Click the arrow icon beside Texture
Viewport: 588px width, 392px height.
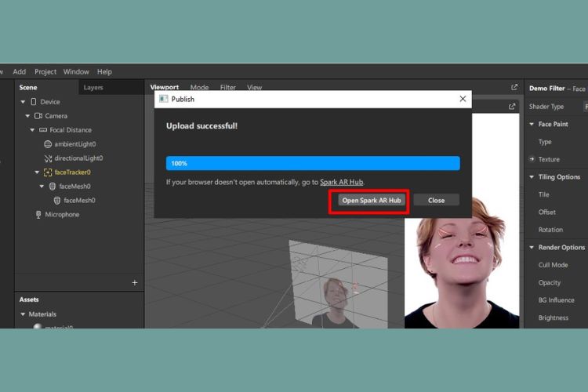(x=532, y=159)
